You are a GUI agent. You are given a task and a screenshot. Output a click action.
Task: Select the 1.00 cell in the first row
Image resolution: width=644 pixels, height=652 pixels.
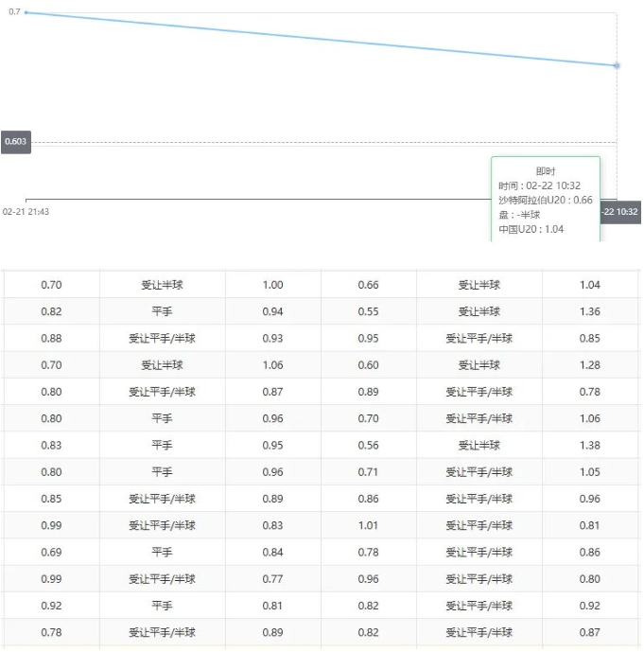273,285
